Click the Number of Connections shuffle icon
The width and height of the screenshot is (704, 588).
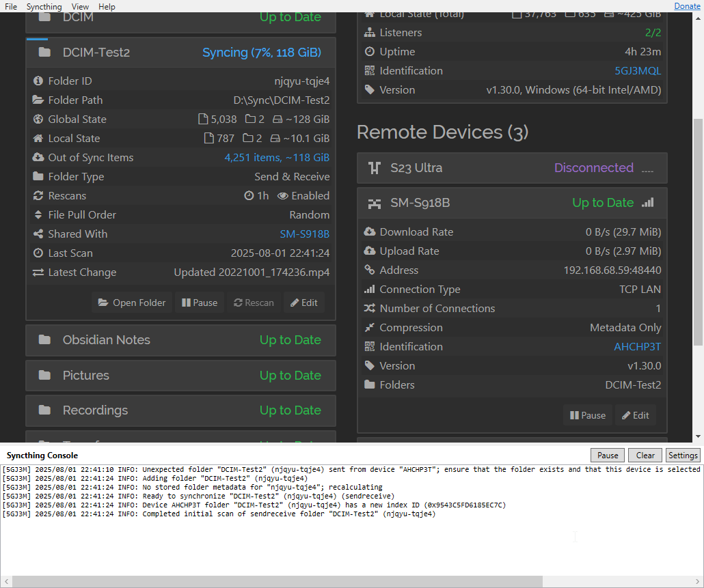[370, 308]
